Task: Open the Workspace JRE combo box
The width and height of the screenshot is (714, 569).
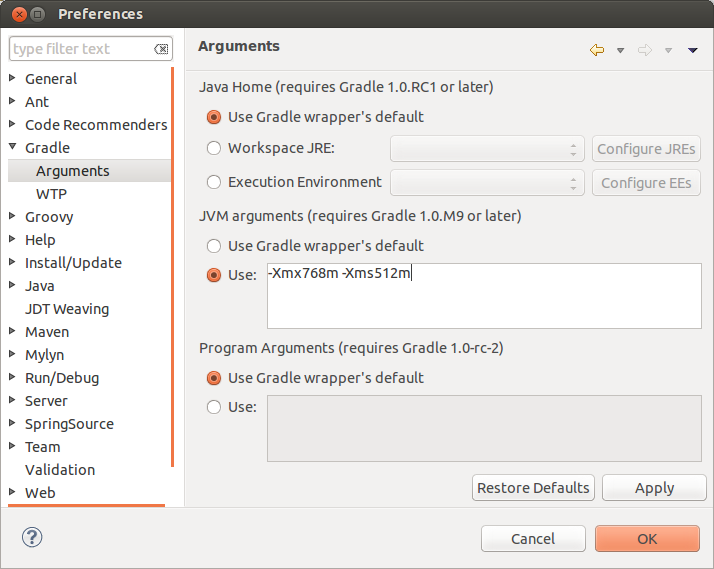Action: [487, 148]
